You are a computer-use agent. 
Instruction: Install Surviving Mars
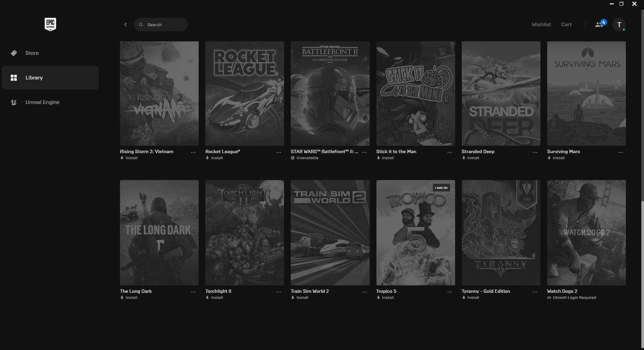(x=556, y=158)
